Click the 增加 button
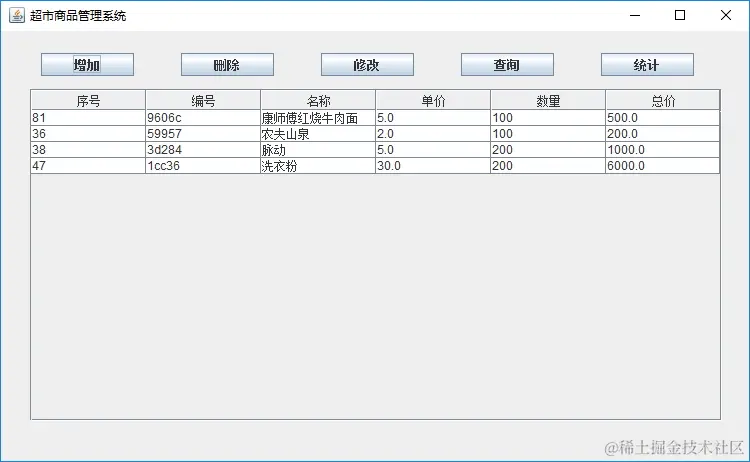 point(87,65)
